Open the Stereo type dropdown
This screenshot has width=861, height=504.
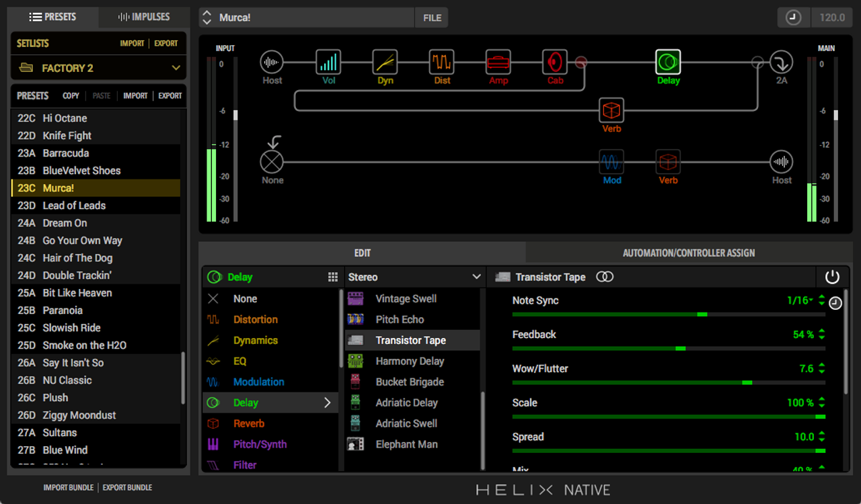click(414, 277)
